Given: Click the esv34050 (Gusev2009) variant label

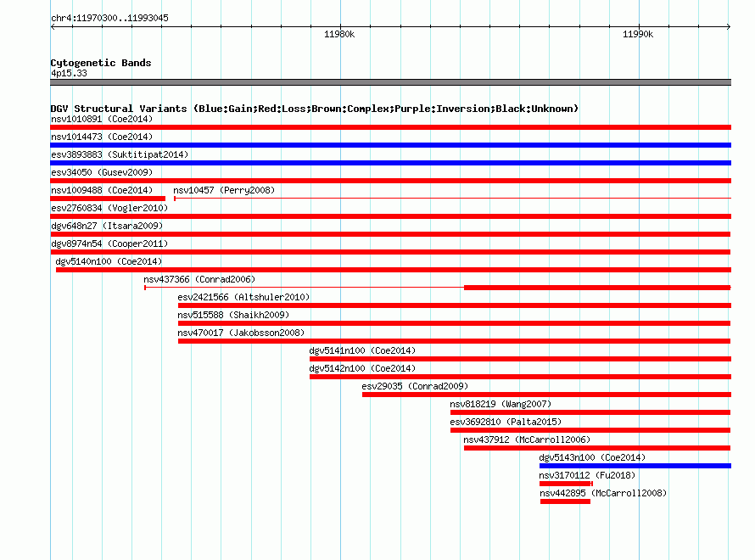Looking at the screenshot, I should pyautogui.click(x=102, y=172).
